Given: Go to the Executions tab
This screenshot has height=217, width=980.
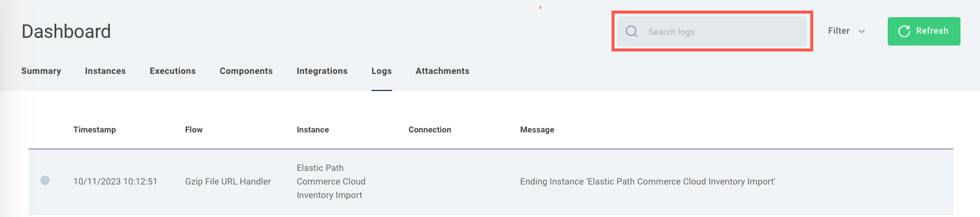Looking at the screenshot, I should 173,71.
